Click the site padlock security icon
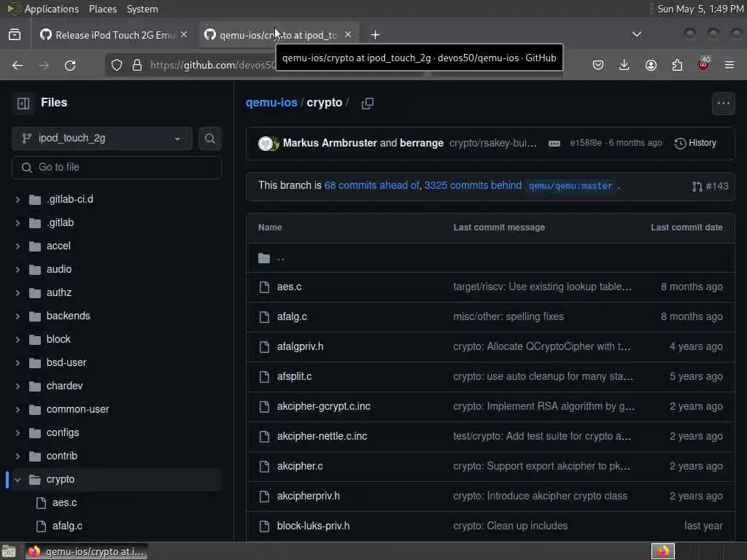Viewport: 747px width, 560px height. [x=137, y=65]
